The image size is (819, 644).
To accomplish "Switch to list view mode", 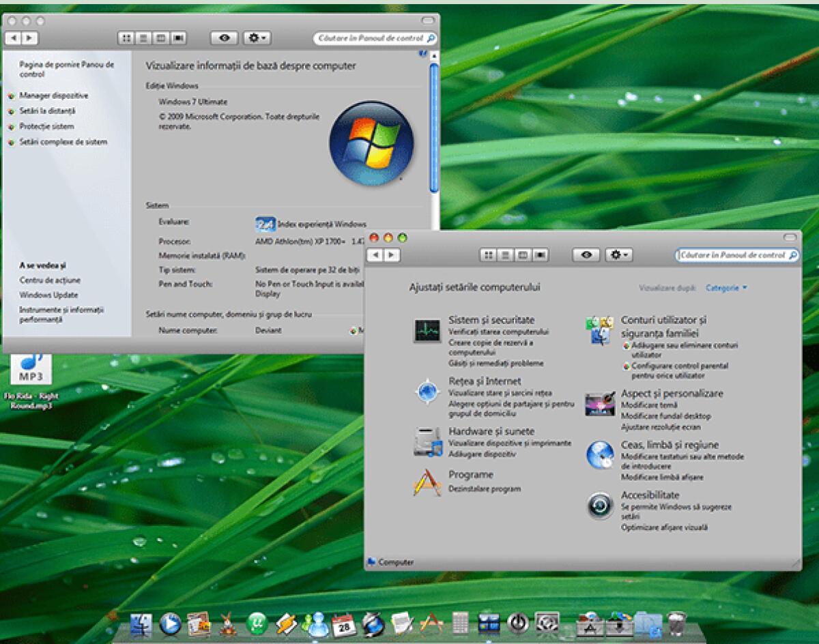I will pyautogui.click(x=505, y=254).
